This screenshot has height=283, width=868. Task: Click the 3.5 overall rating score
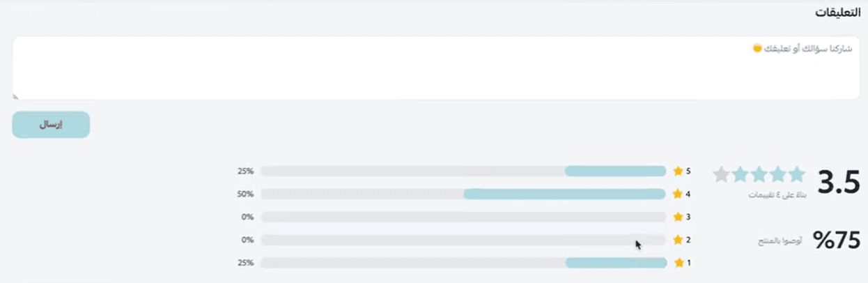coord(839,183)
